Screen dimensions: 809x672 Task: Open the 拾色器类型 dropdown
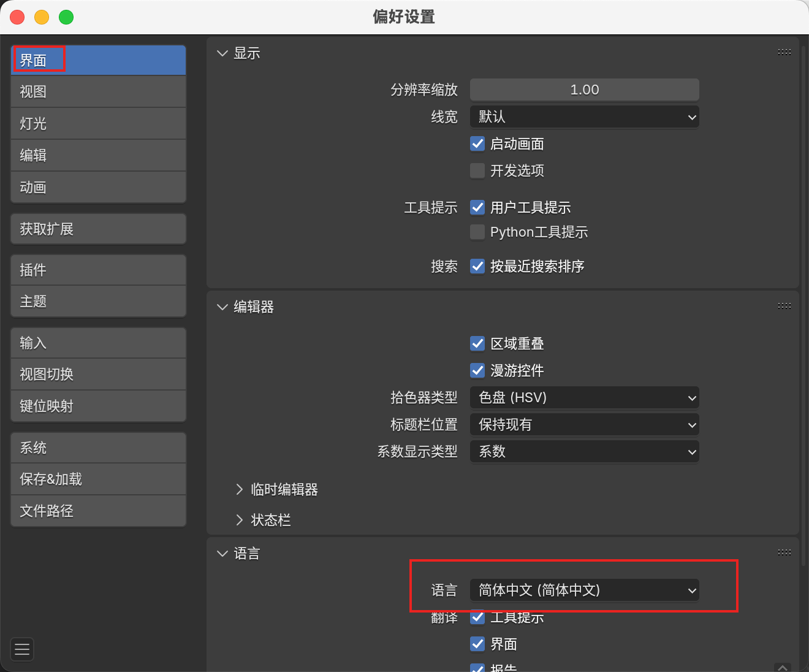(583, 397)
